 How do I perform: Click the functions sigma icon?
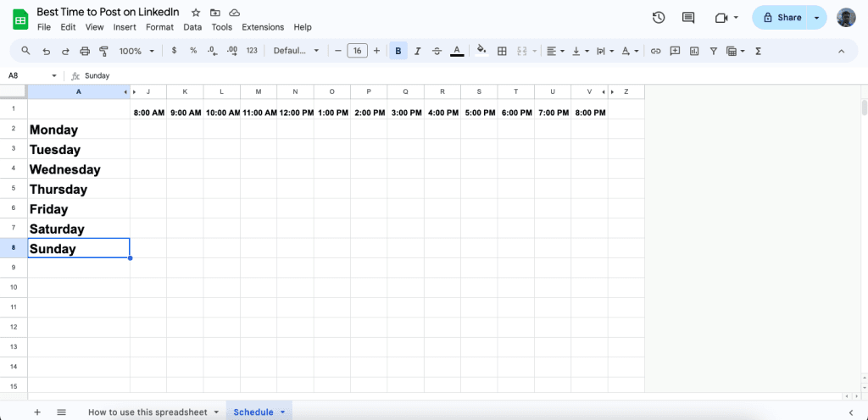click(759, 51)
